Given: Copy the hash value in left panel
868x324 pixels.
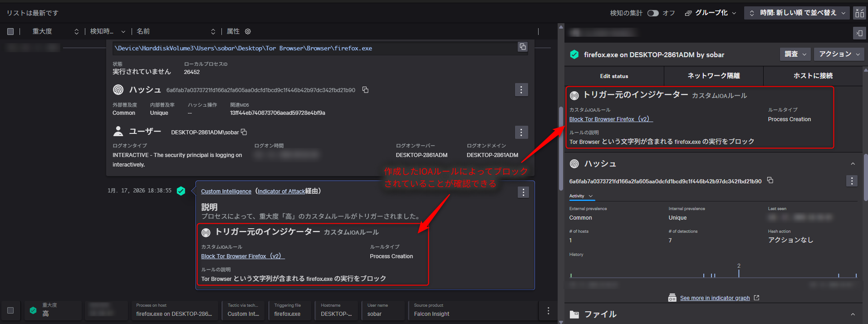Looking at the screenshot, I should tap(365, 90).
